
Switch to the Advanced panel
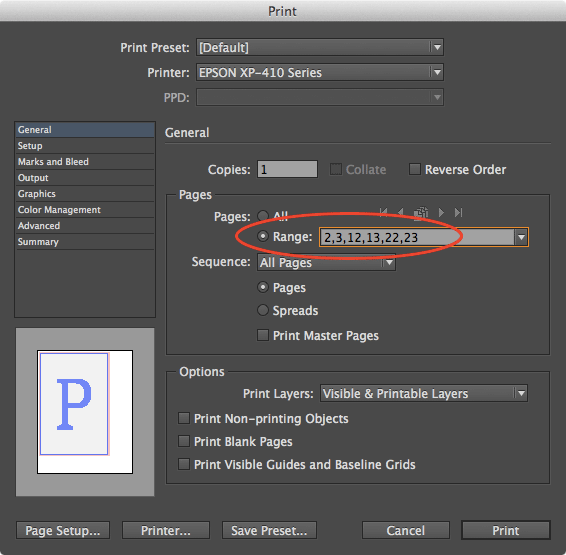[x=85, y=226]
